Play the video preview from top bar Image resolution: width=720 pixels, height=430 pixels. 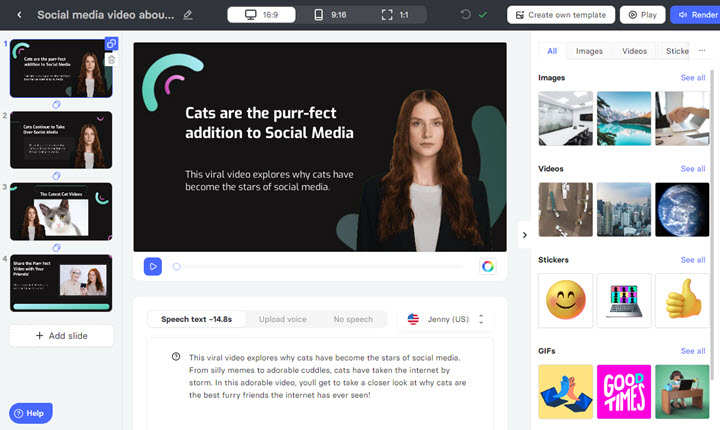(642, 15)
